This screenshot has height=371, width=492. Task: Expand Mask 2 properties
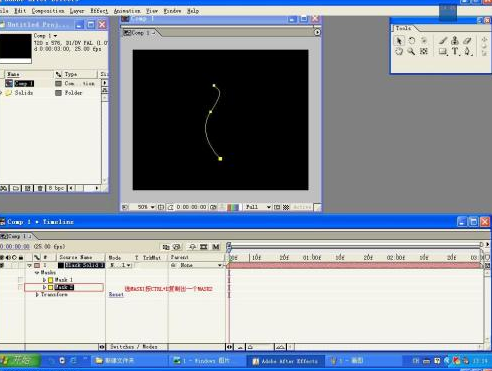point(45,287)
